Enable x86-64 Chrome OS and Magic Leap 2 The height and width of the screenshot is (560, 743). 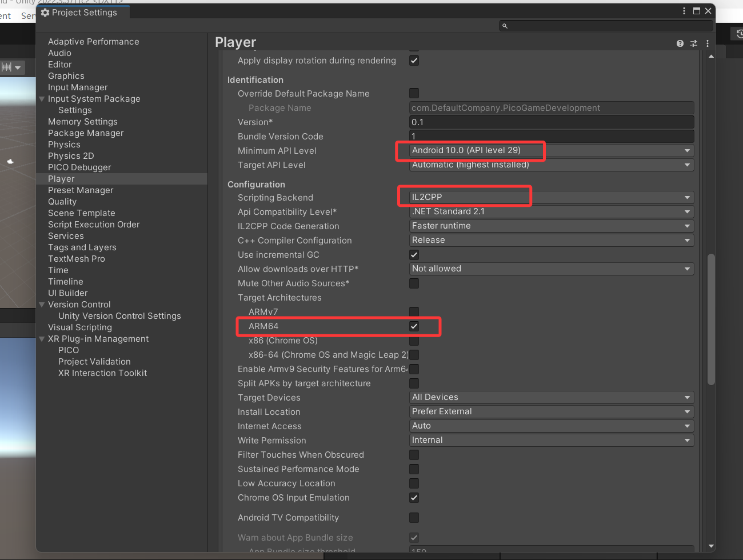414,355
